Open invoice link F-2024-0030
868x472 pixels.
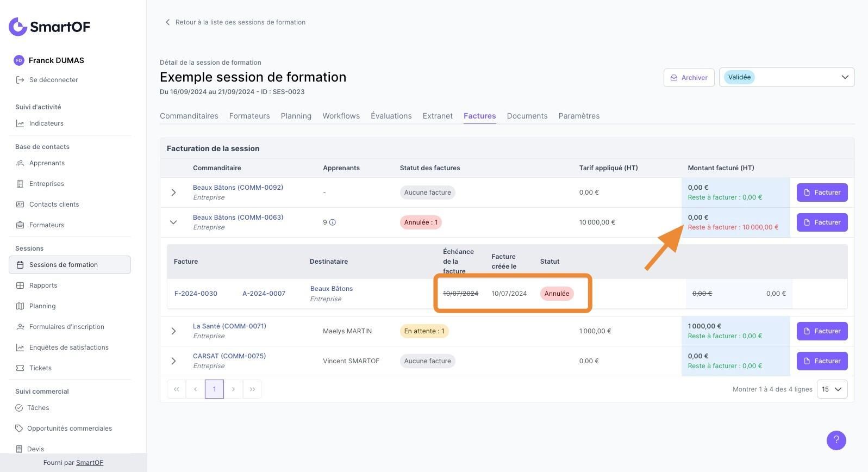point(196,294)
